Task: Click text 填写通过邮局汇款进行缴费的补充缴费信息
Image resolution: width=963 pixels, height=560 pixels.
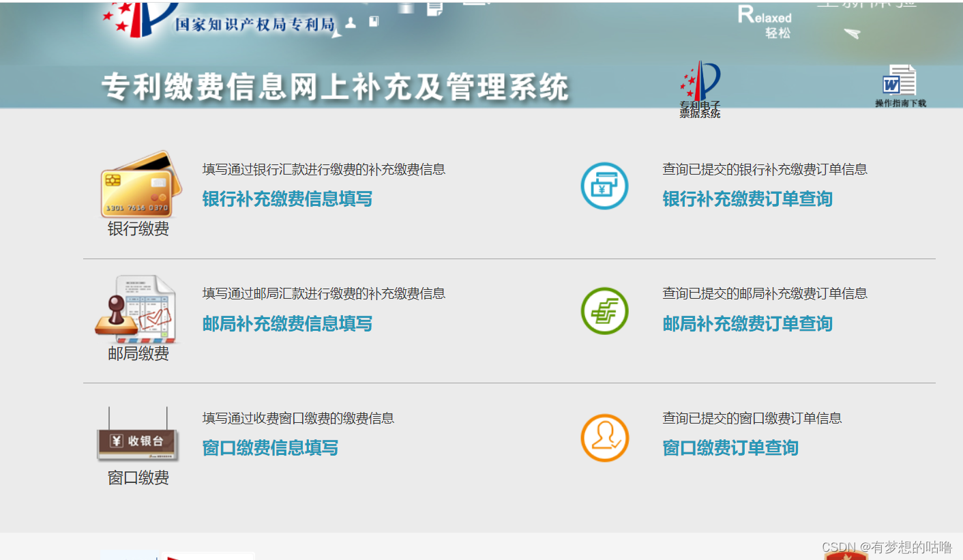Action: click(324, 293)
